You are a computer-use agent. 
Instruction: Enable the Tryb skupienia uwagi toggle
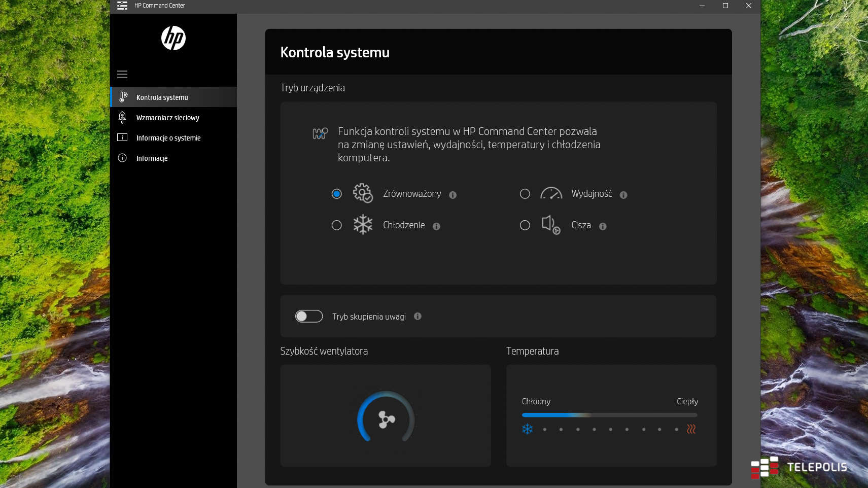309,317
